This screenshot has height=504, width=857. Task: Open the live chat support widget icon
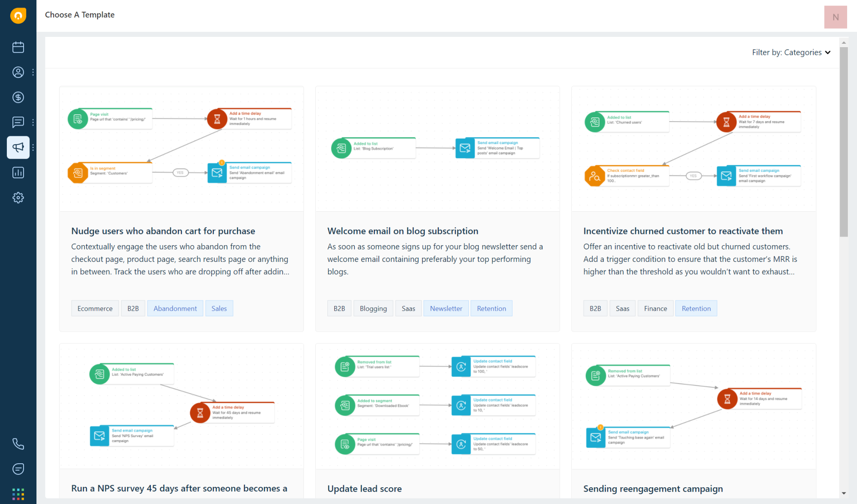(18, 469)
